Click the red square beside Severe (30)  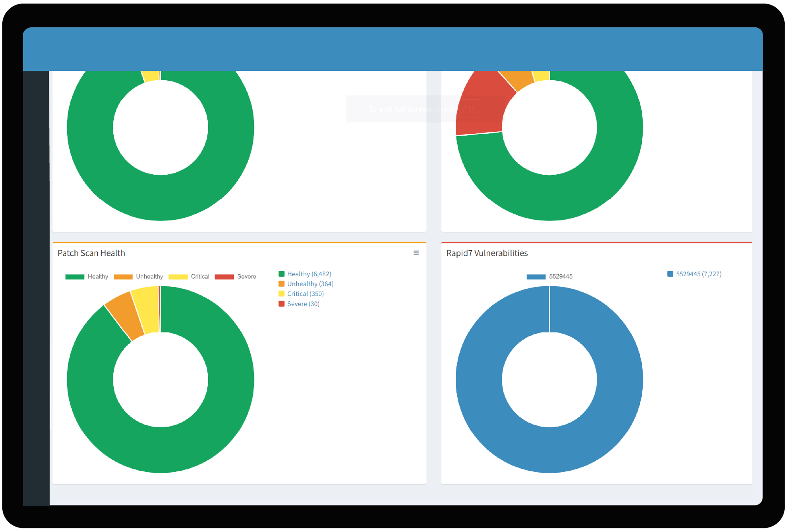pos(281,304)
